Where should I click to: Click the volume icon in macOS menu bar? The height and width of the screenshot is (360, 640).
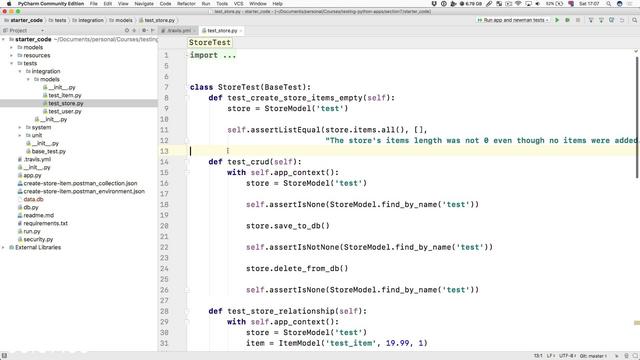tap(538, 4)
